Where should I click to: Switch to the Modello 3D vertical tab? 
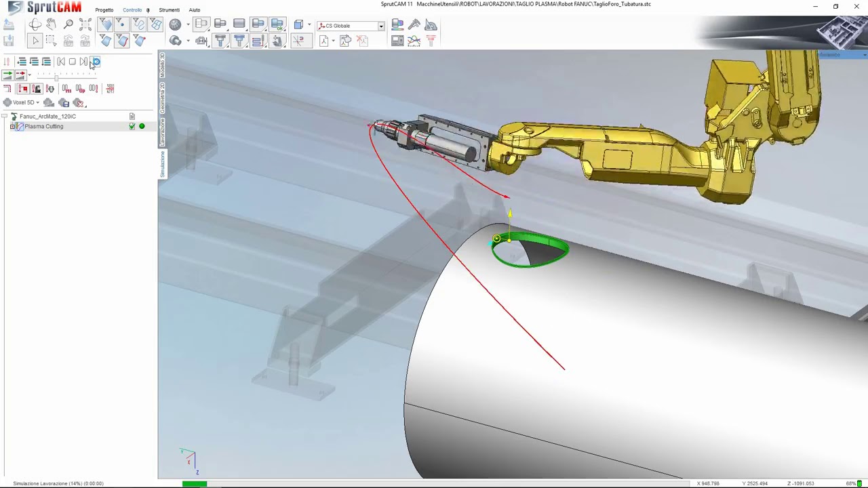pos(162,66)
